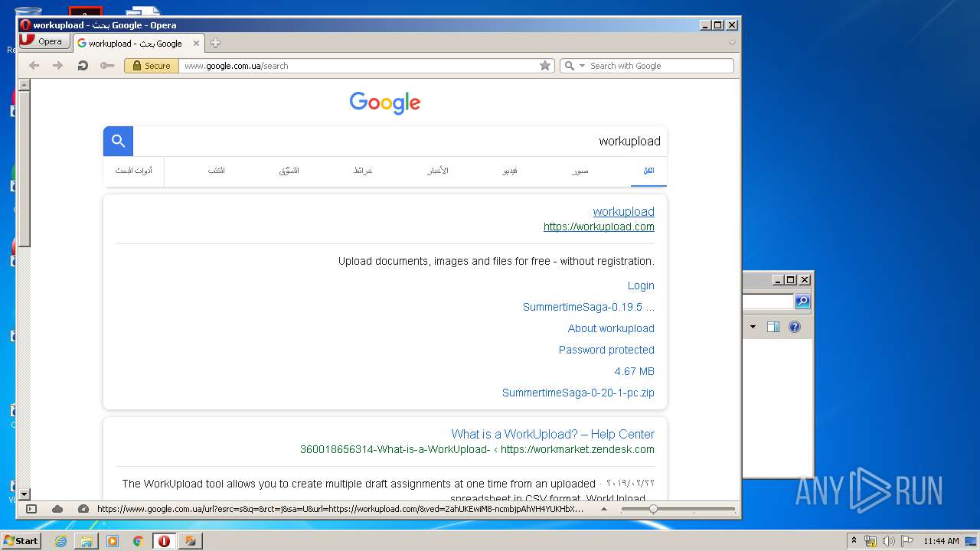Open the SummertimeSaga-0-20-1-pc.zip sitelink
Viewport: 980px width, 551px height.
coord(578,393)
